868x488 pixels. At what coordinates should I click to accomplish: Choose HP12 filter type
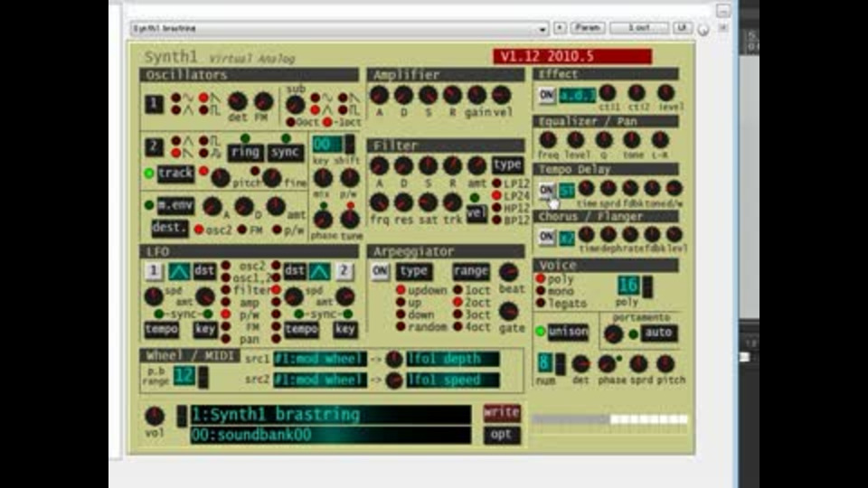pos(496,208)
